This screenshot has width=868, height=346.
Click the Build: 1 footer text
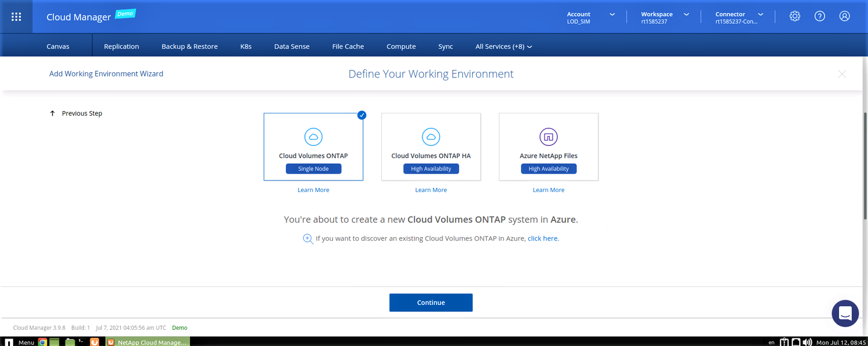pos(80,327)
